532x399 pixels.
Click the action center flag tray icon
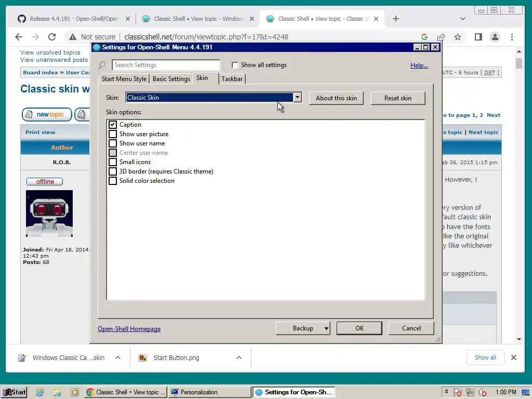pyautogui.click(x=457, y=392)
